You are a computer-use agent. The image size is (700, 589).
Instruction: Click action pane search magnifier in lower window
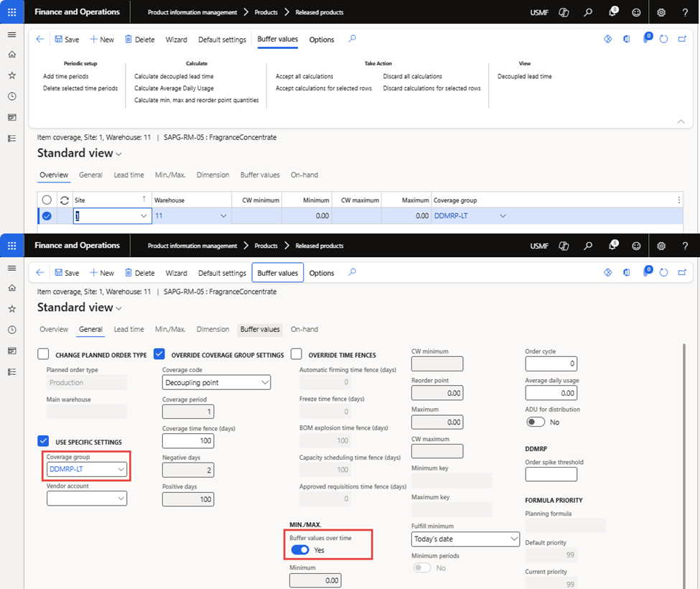click(x=353, y=272)
